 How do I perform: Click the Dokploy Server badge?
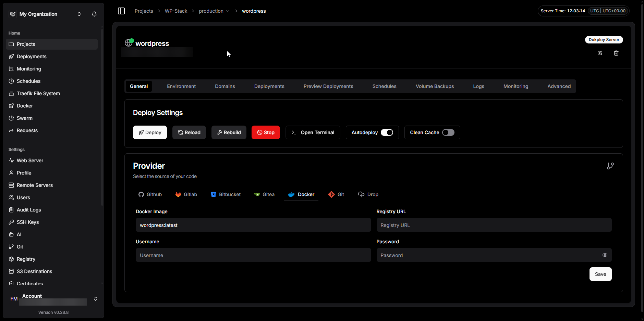click(x=604, y=40)
